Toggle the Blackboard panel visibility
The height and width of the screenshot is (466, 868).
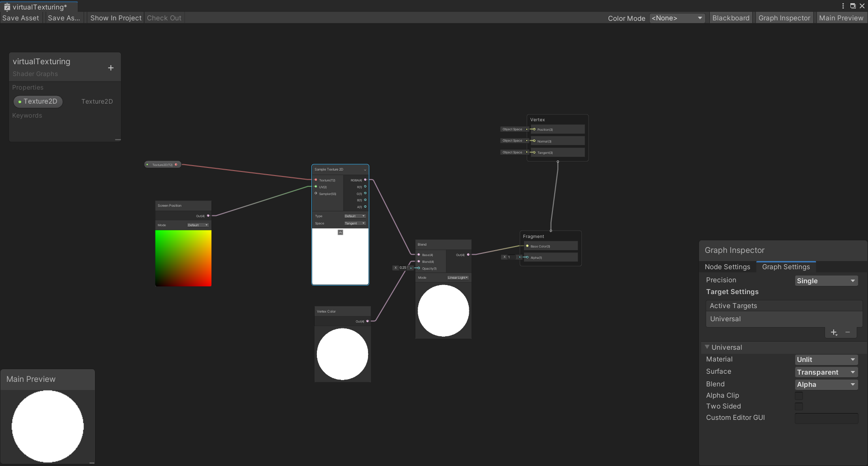tap(731, 18)
